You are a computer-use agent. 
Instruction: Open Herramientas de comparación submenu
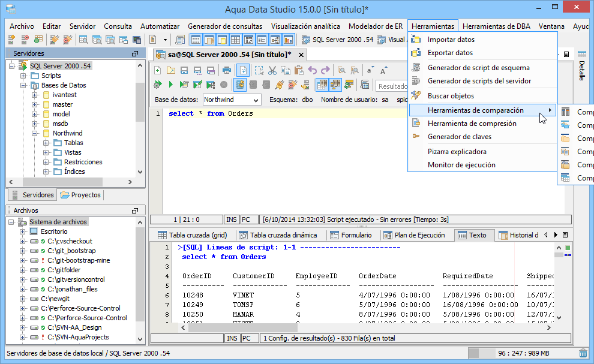coord(482,110)
